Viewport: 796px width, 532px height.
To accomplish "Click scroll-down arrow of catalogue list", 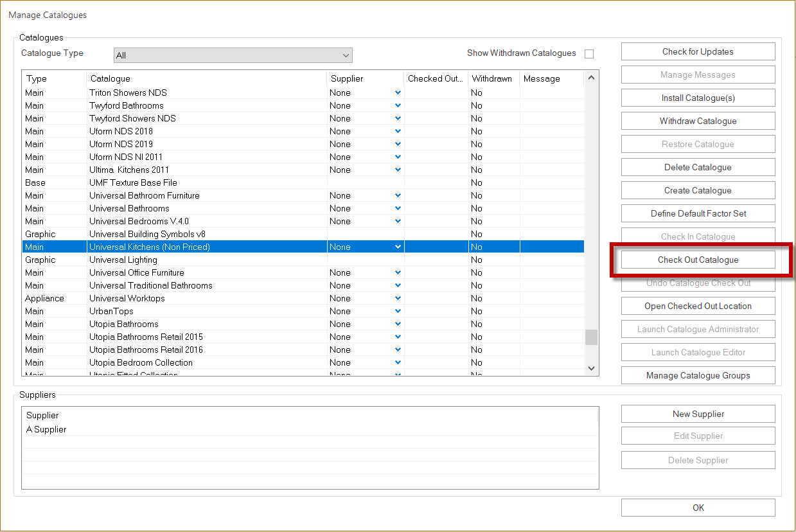I will (591, 368).
